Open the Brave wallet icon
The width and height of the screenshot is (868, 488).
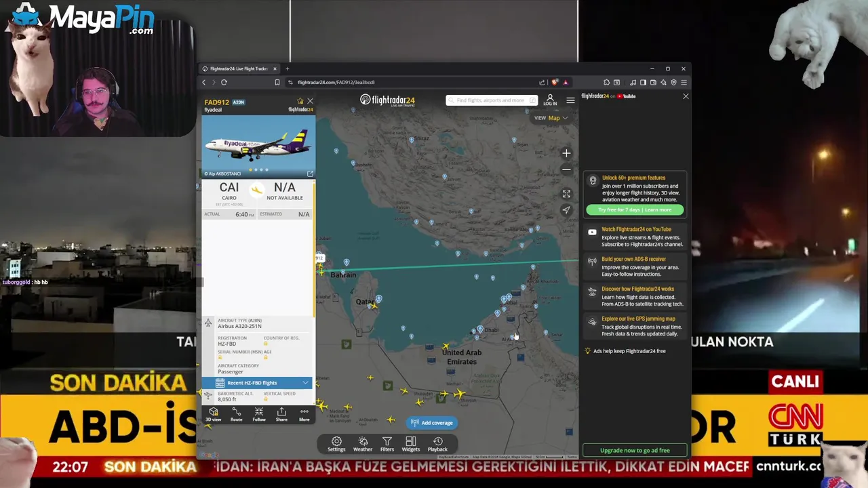coord(653,82)
